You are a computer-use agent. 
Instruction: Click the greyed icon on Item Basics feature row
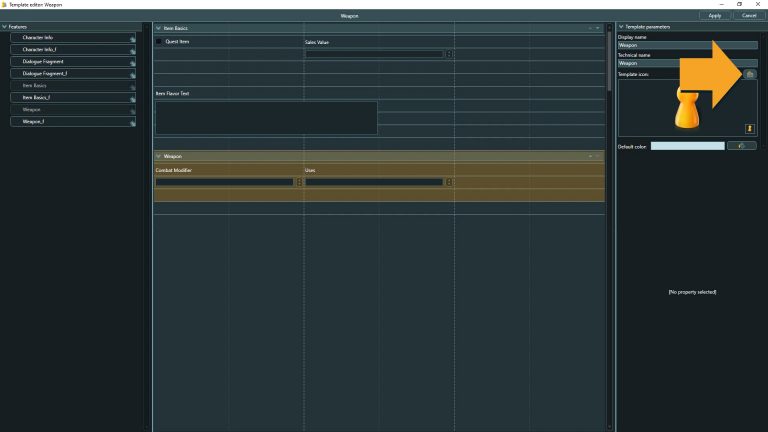(132, 87)
